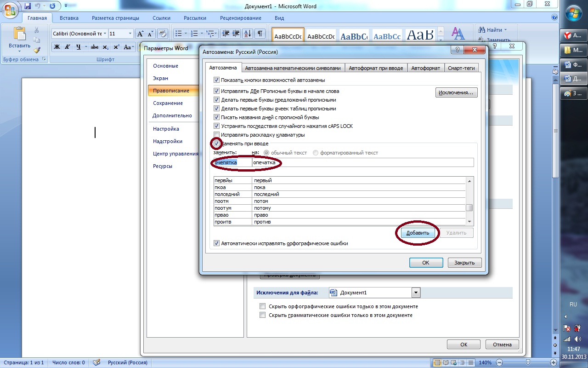Switch to 'Автоформат при вводе' tab
Screen dimensions: 588x368
tap(375, 68)
